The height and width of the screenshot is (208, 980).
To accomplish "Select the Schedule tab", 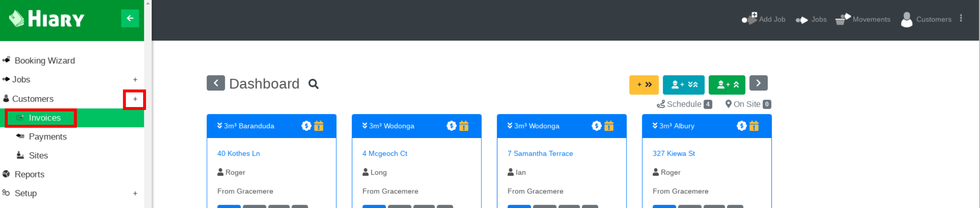I will click(x=684, y=104).
